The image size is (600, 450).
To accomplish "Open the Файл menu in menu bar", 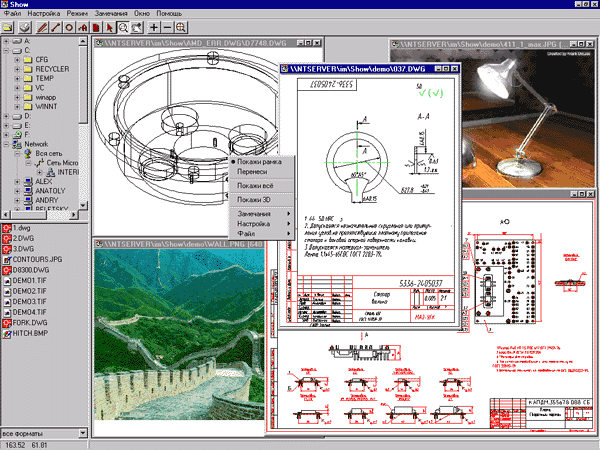I will [12, 13].
